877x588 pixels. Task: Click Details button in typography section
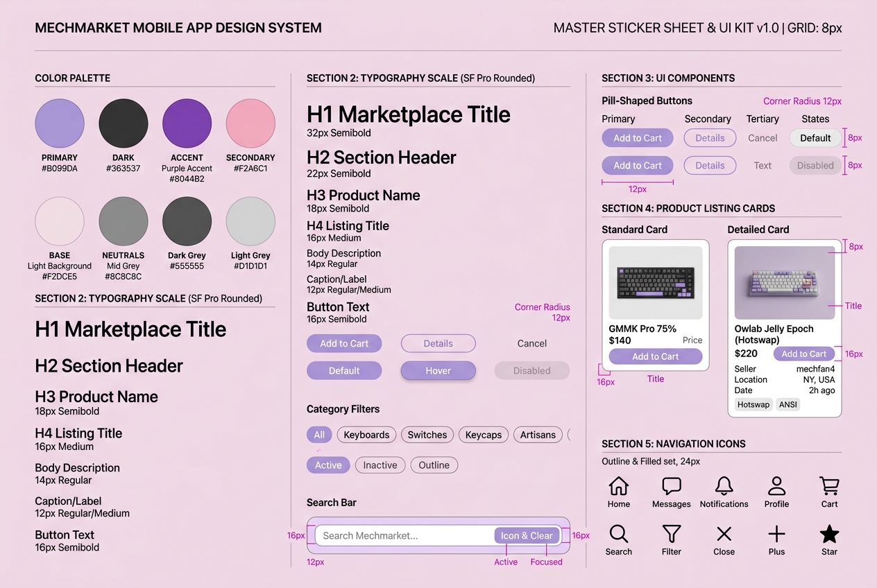438,343
